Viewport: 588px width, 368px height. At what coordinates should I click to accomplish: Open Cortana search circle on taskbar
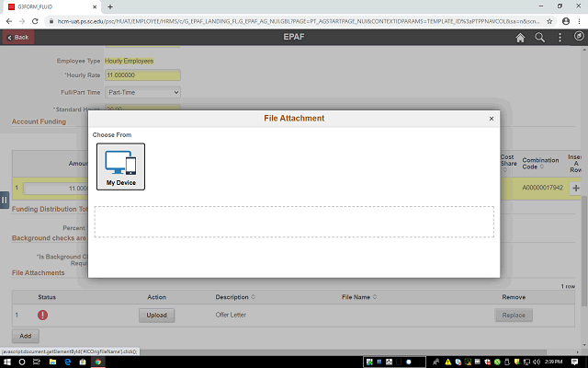22,362
